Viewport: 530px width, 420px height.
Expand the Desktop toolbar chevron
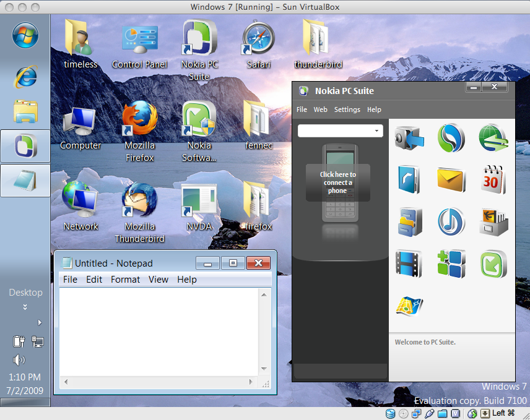click(25, 307)
